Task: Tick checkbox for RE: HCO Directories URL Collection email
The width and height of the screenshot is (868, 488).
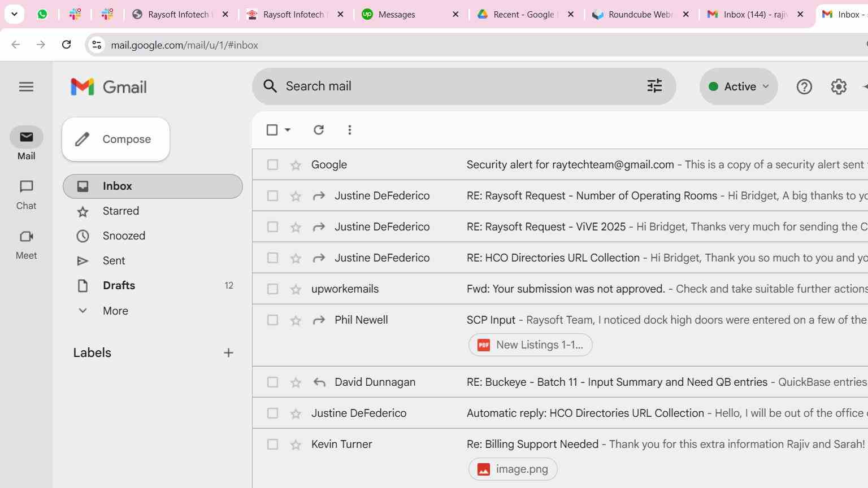Action: pos(272,258)
